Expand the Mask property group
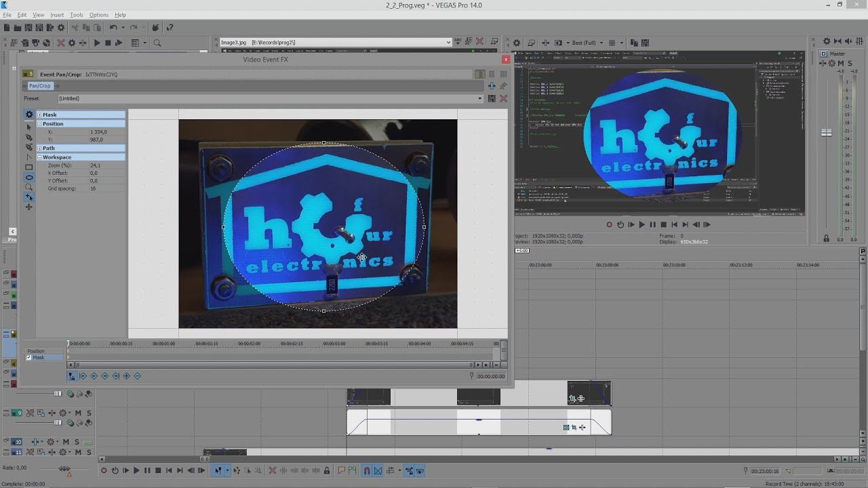 [x=40, y=115]
